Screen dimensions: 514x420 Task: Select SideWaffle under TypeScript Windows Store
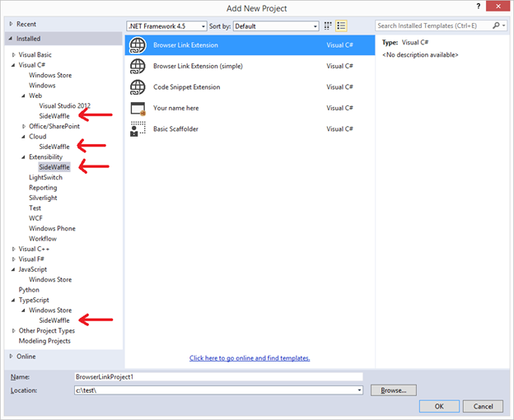pyautogui.click(x=54, y=320)
